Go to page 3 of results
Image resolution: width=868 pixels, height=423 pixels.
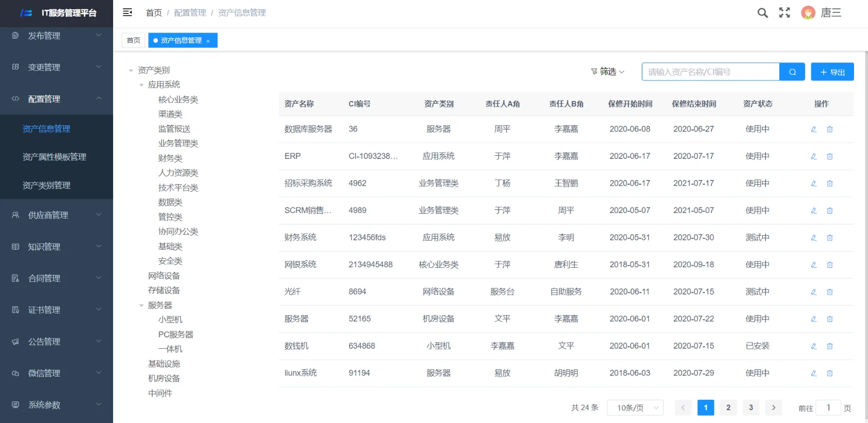pyautogui.click(x=751, y=408)
